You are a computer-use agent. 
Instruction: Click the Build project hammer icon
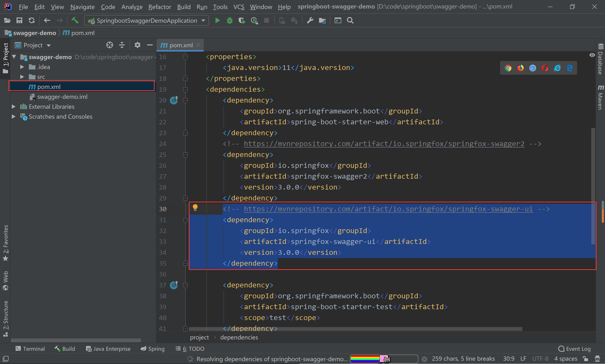coord(75,20)
